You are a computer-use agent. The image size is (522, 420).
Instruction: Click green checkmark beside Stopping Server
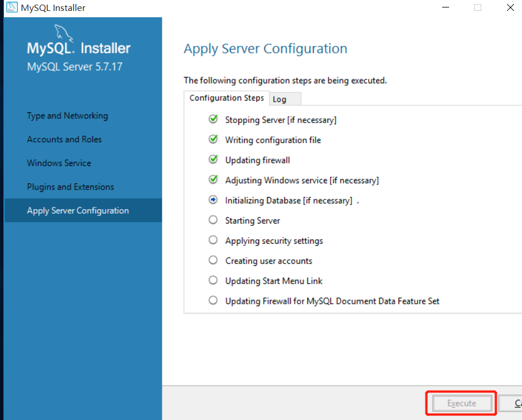pos(213,120)
